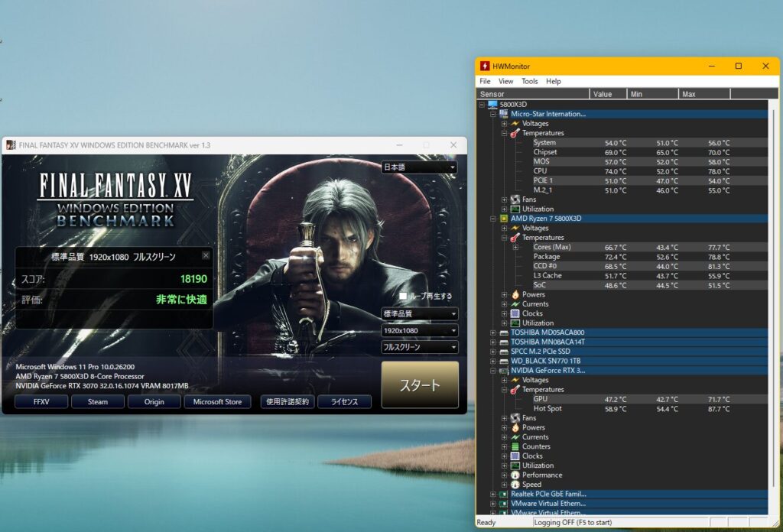Click the HWMonitor vertical scrollbar
This screenshot has height=532, width=783.
(x=773, y=300)
